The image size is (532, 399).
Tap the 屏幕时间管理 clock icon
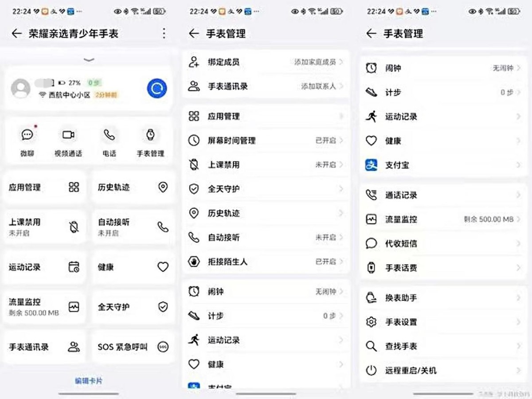coord(194,141)
